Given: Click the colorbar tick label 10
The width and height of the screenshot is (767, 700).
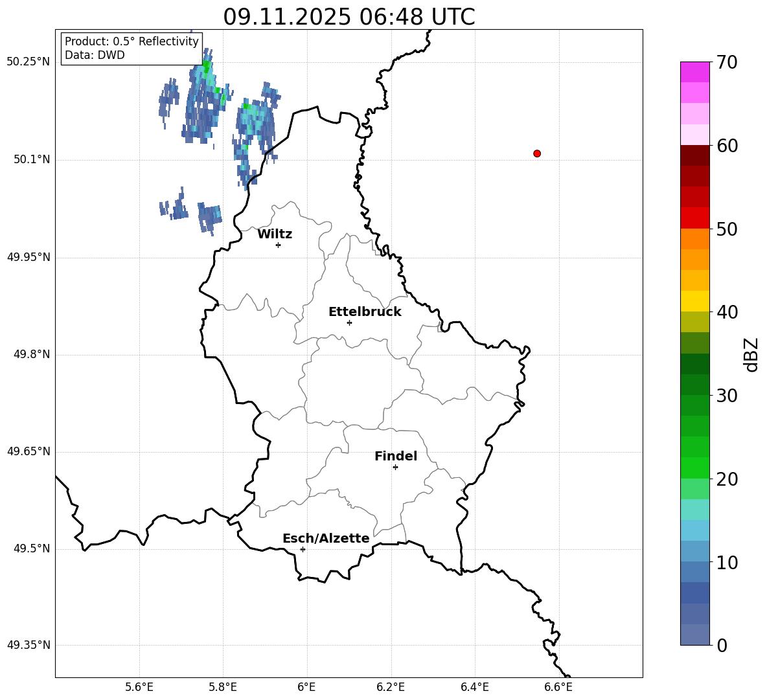Looking at the screenshot, I should tap(727, 563).
